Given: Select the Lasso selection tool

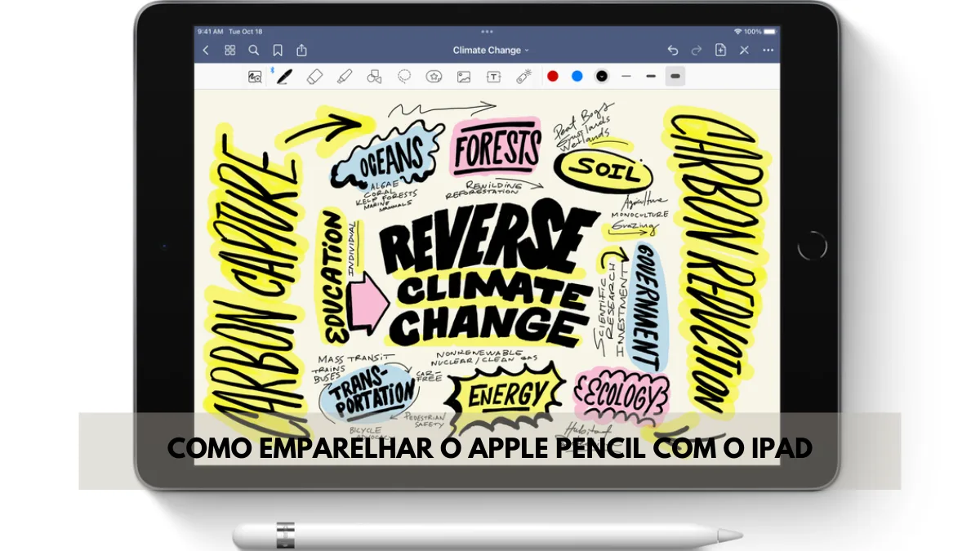Looking at the screenshot, I should click(x=404, y=77).
